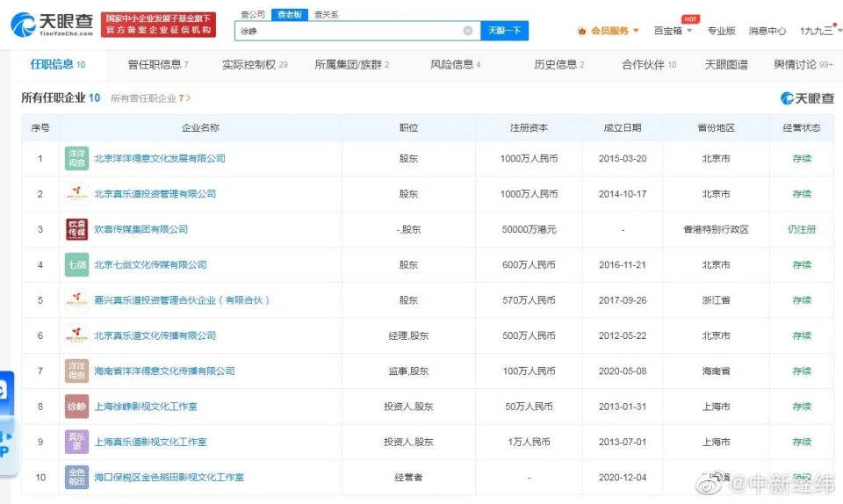Open 消息中心 in the top navigation
843x504 pixels.
(767, 31)
